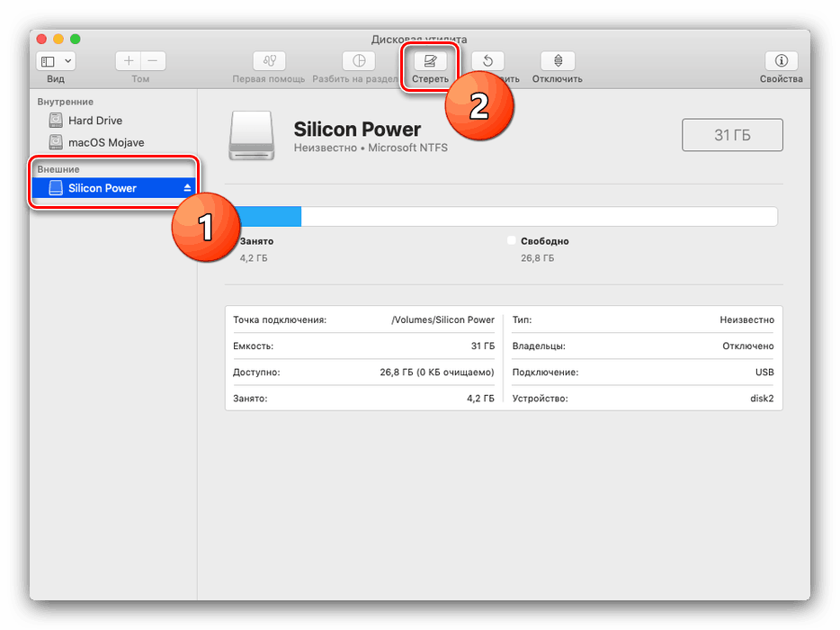This screenshot has width=840, height=630.
Task: Select Hard Drive in the sidebar
Action: click(94, 121)
